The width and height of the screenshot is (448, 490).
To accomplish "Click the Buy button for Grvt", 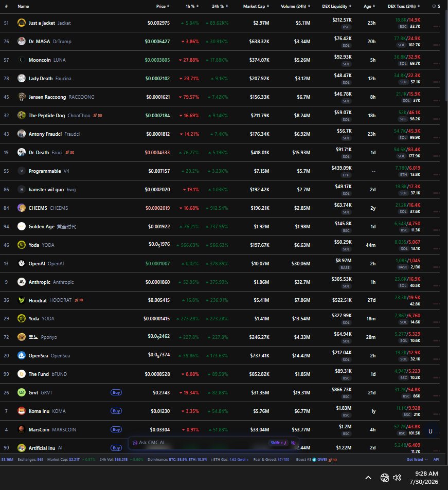I will (116, 392).
